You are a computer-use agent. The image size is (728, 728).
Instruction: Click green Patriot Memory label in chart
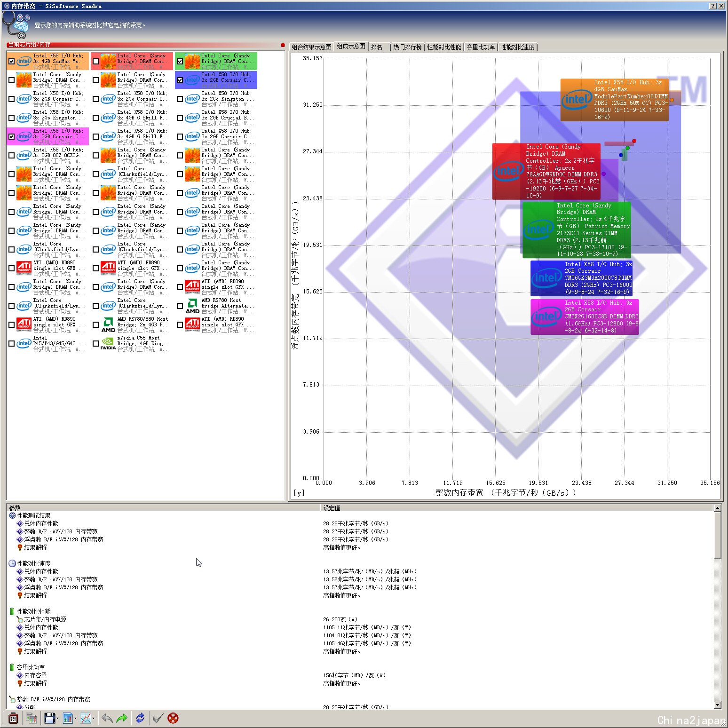(x=577, y=230)
